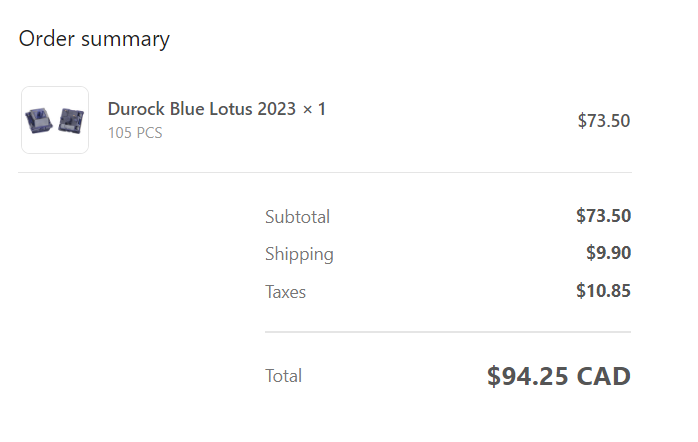Click the $9.90 shipping cost
Viewport: 698px width, 442px height.
tap(608, 253)
